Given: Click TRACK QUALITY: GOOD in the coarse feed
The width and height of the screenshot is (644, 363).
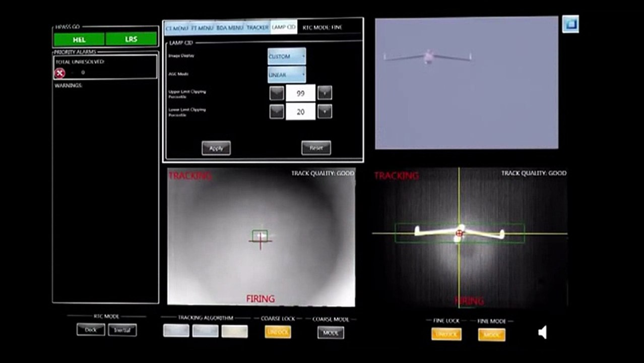Looking at the screenshot, I should coord(323,173).
